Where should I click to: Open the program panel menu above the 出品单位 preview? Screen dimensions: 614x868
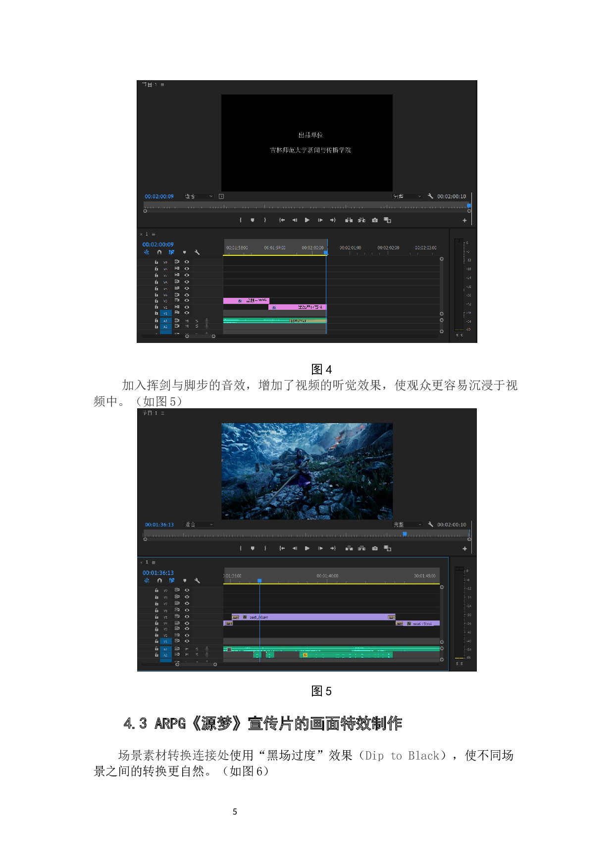[x=162, y=85]
